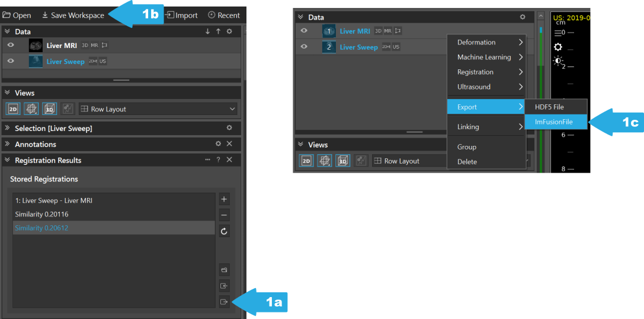Screen dimensions: 644x319
Task: Collapse Data panel in Save Workspace screenshot
Action: tap(7, 31)
